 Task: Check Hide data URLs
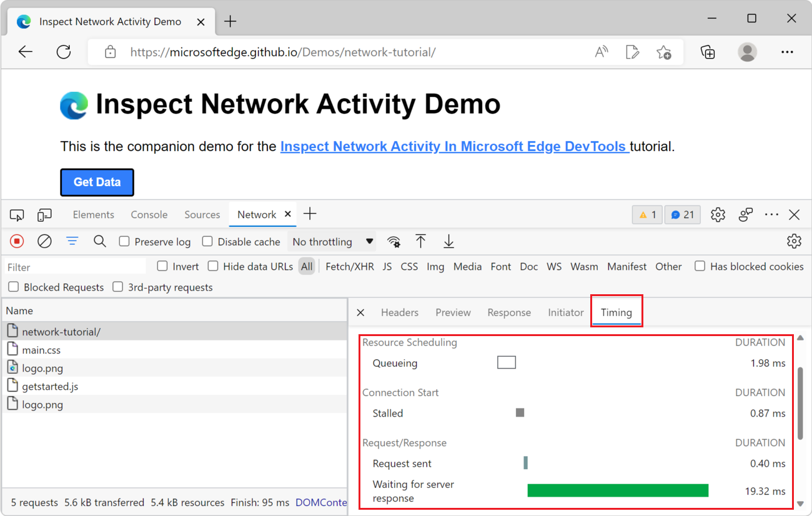[x=213, y=266]
